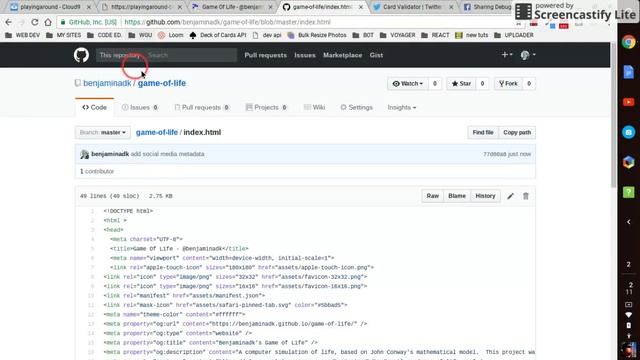Open the REACT bookmarks folder

[x=435, y=36]
